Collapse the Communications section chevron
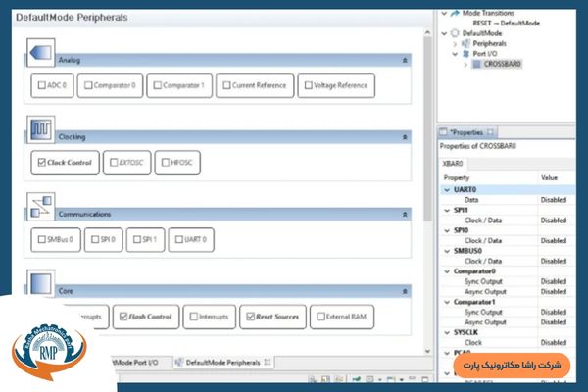This screenshot has height=392, width=588. tap(405, 214)
